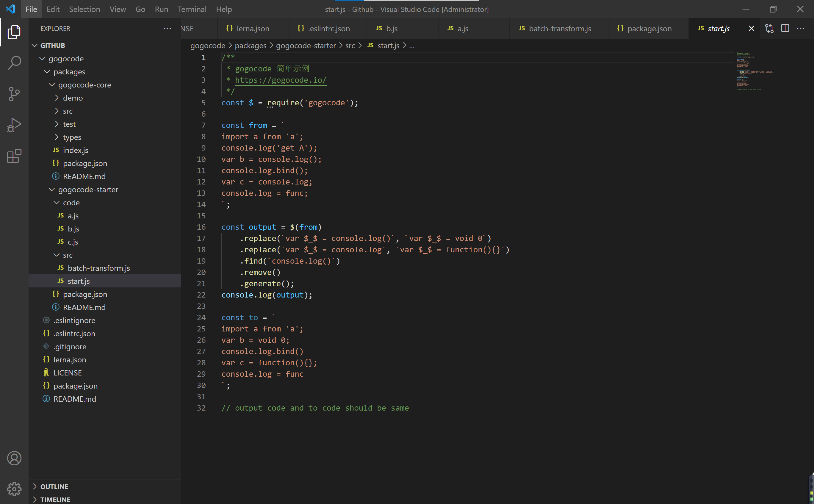Collapse the code folder
Viewport: 814px width, 504px height.
57,202
